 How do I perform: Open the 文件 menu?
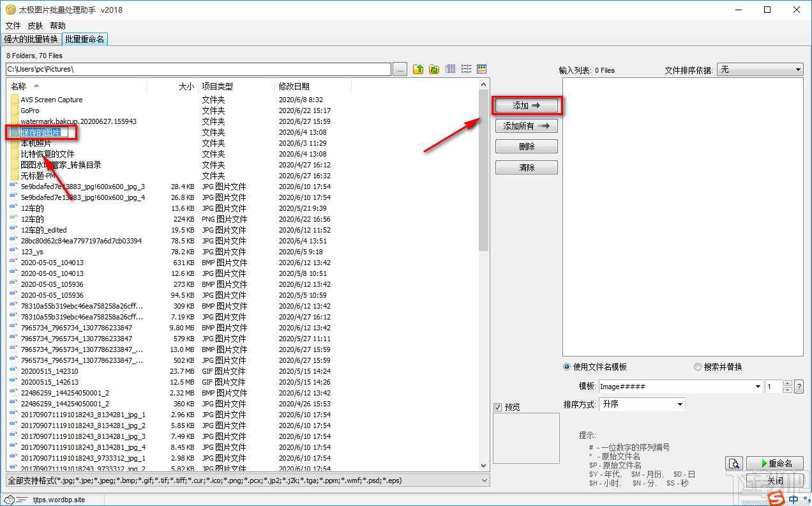pyautogui.click(x=13, y=26)
